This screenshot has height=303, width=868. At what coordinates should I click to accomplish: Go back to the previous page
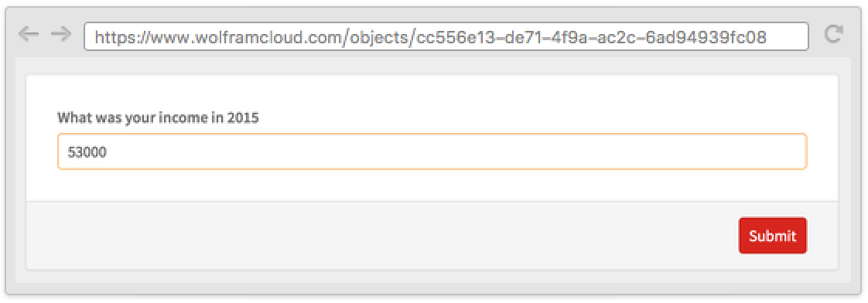point(28,35)
